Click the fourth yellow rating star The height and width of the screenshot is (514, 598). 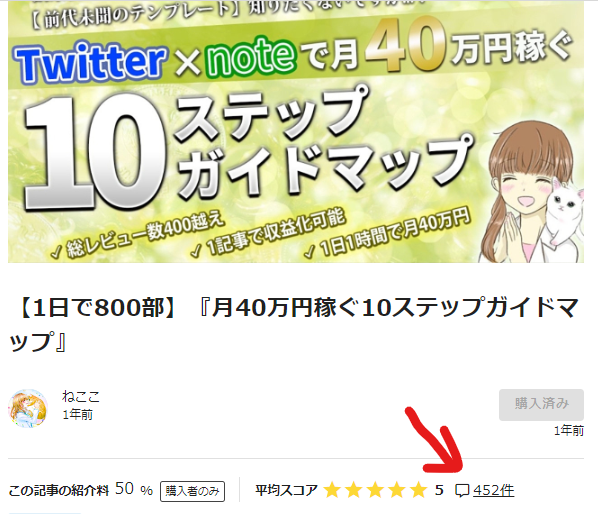pos(397,490)
